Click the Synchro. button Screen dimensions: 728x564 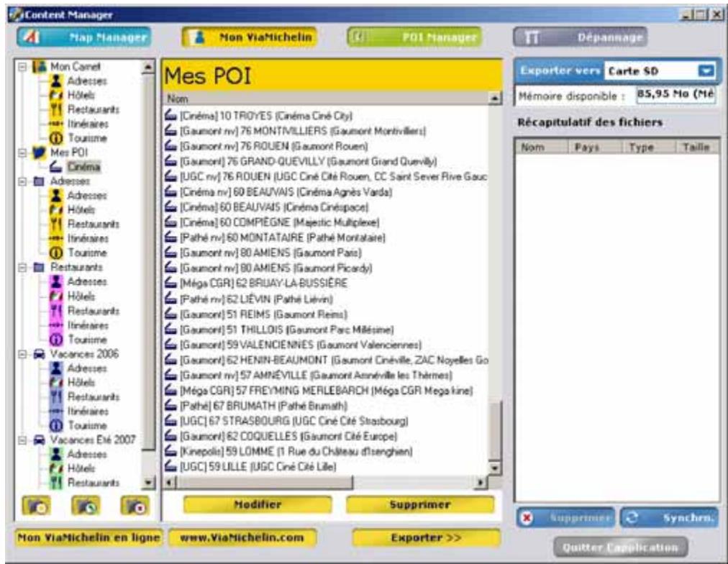click(670, 518)
